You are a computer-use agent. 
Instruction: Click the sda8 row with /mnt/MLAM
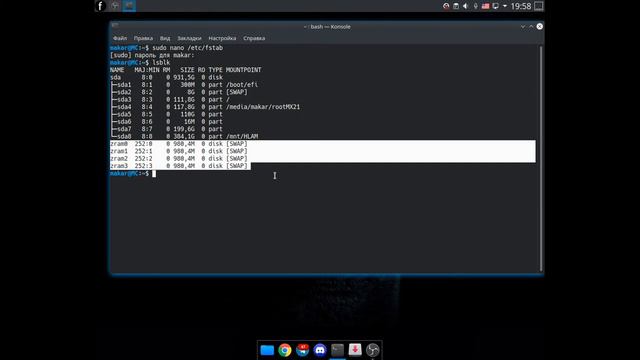pos(184,136)
